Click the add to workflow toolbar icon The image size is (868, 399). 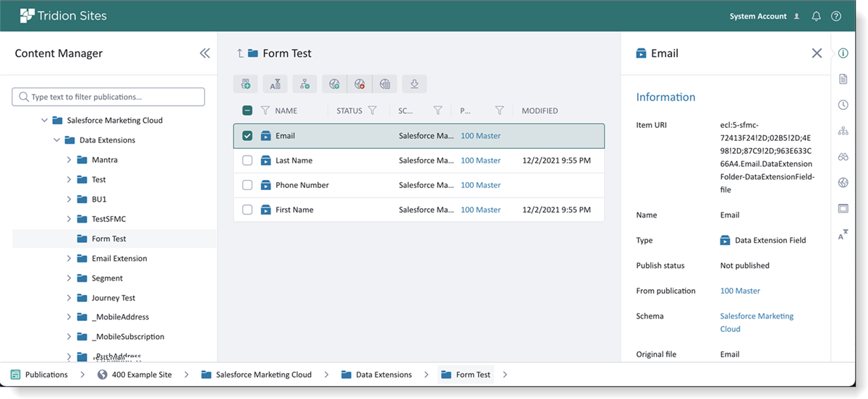click(x=305, y=84)
